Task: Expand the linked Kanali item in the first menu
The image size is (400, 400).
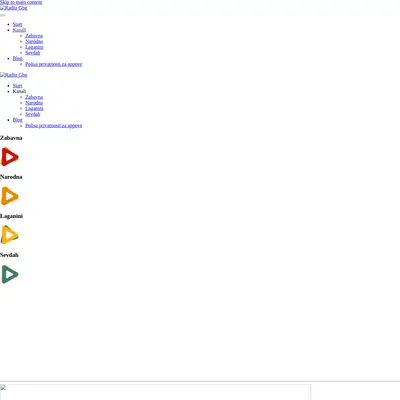Action: (19, 30)
